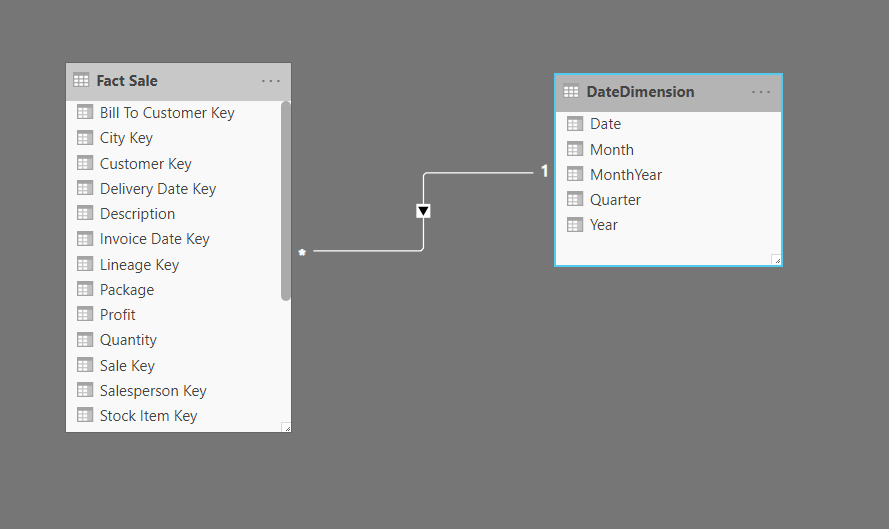Select the Quarter field in DateDimension

tap(615, 200)
